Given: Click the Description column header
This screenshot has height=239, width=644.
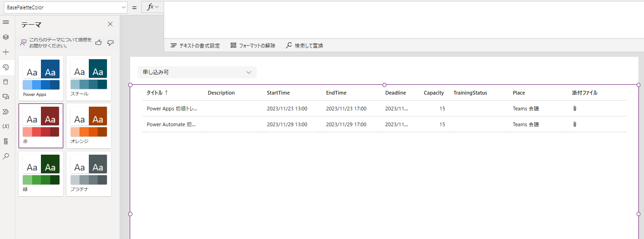Looking at the screenshot, I should [221, 93].
